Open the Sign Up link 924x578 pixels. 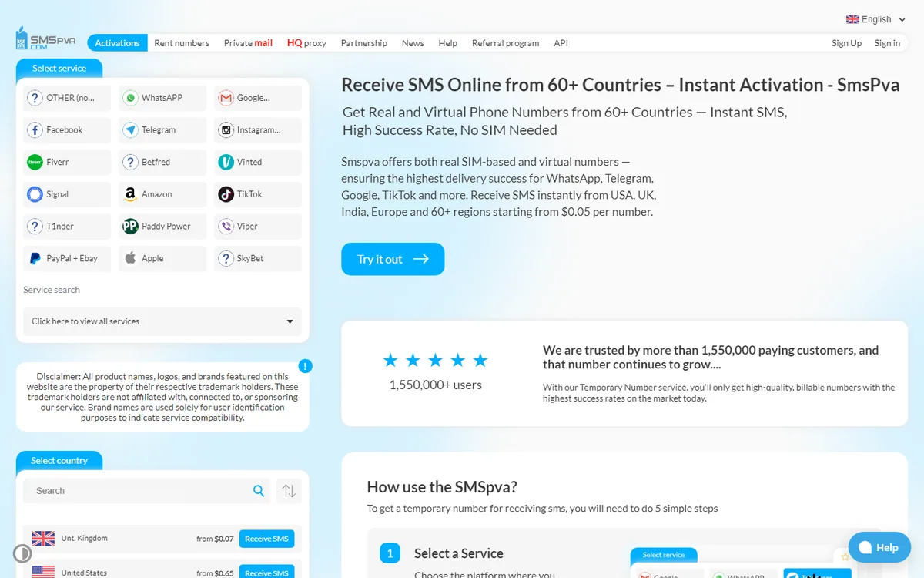tap(846, 43)
